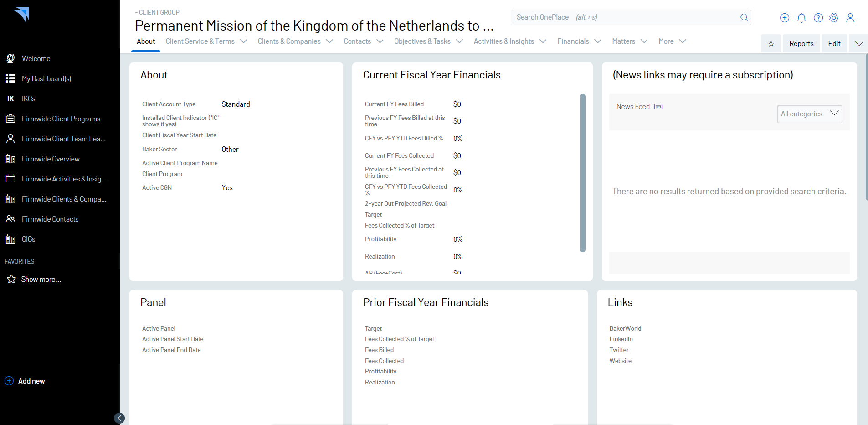The image size is (868, 425).
Task: Click the search magnifier icon
Action: pyautogui.click(x=744, y=17)
